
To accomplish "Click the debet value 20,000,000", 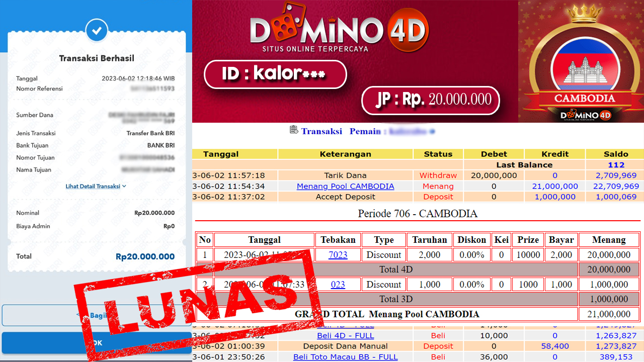I will click(494, 175).
